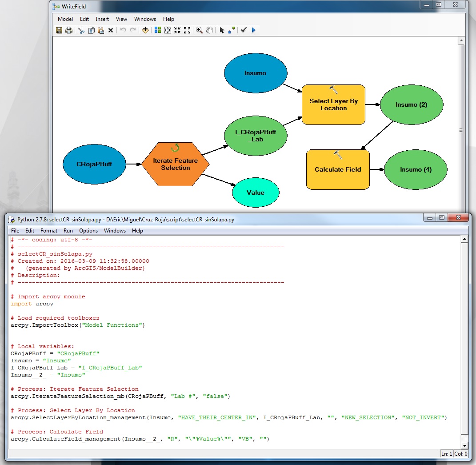The image size is (476, 465).
Task: Select the Iterate Feature Selection hexagon
Action: 175,164
